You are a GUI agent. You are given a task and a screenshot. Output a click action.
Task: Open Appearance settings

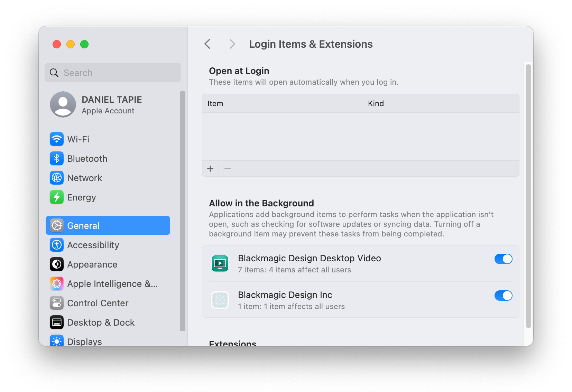(108, 264)
